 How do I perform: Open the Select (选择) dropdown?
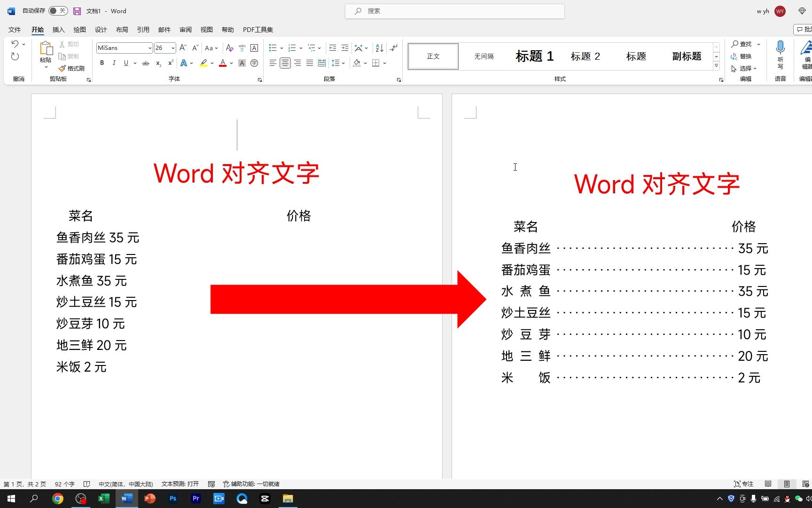tap(745, 68)
